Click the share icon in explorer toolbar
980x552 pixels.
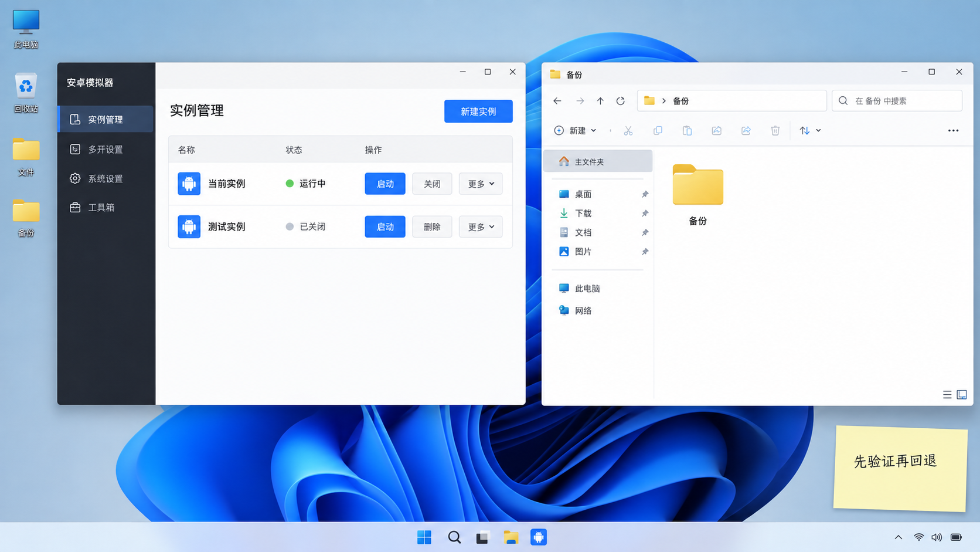746,130
